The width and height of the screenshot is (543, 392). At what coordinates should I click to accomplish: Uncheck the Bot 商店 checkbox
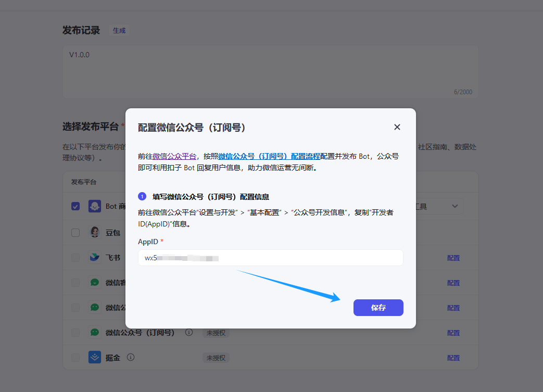click(75, 206)
